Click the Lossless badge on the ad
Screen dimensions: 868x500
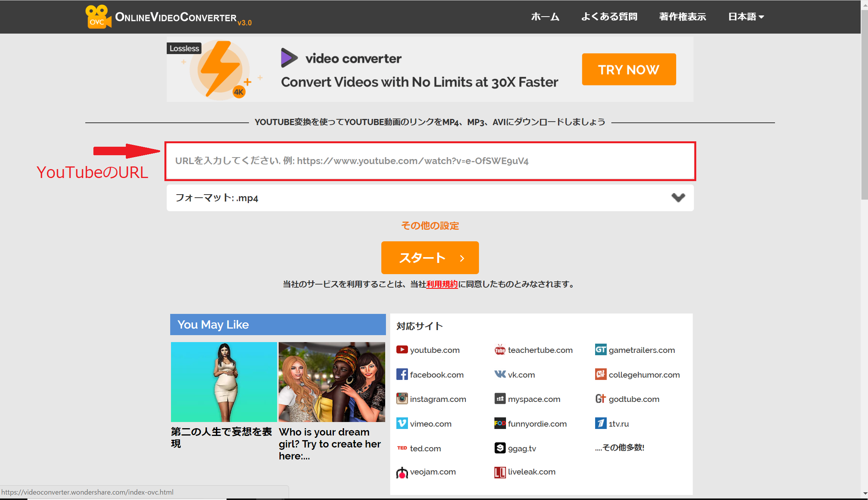(x=184, y=48)
